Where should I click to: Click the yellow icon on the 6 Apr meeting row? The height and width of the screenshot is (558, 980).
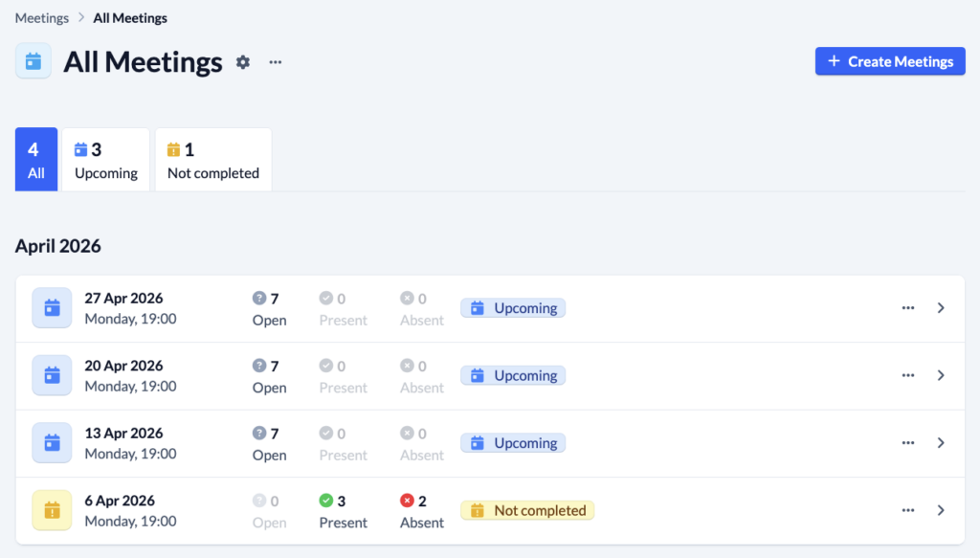point(52,510)
